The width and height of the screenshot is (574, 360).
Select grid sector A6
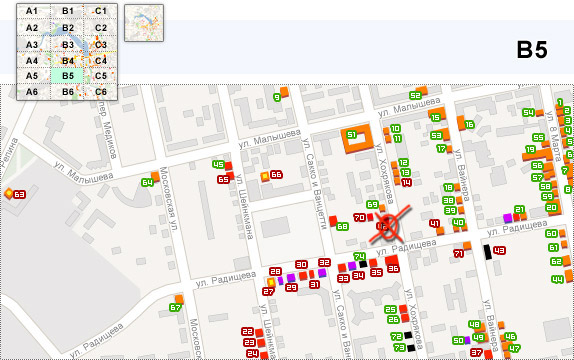point(32,92)
